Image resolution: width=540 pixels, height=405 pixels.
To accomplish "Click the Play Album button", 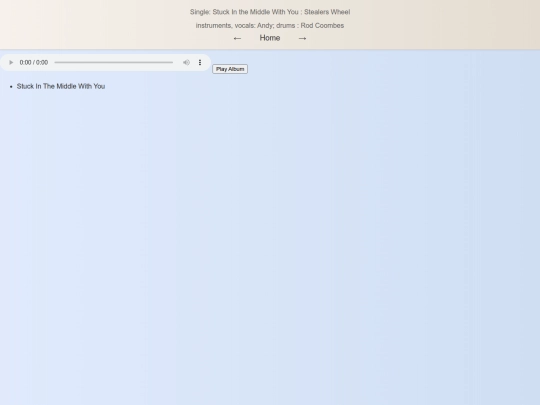I will point(230,69).
